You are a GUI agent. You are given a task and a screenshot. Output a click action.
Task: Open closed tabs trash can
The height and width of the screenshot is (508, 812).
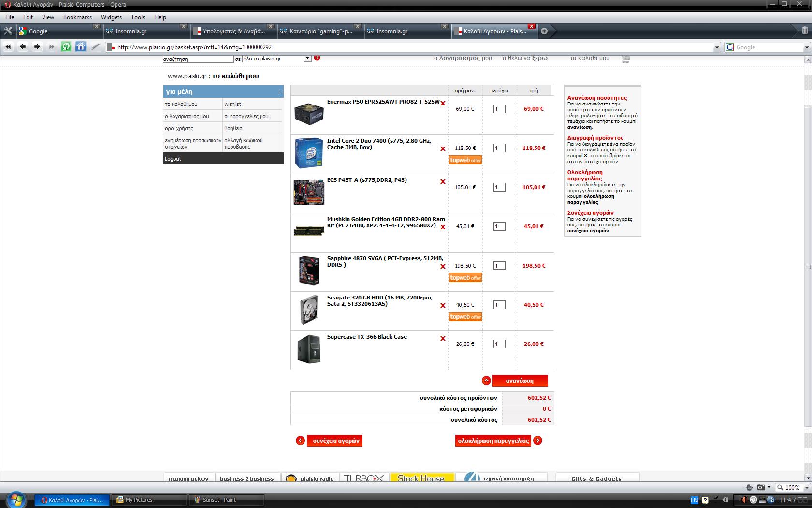click(x=804, y=30)
